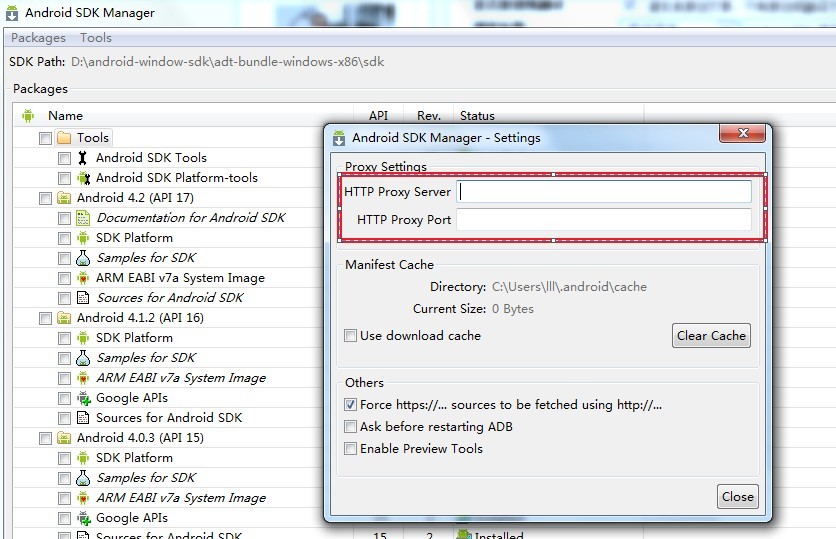Tick the Android 4.1.2 (API 16) checkbox
Viewport: 836px width, 539px height.
coord(45,318)
